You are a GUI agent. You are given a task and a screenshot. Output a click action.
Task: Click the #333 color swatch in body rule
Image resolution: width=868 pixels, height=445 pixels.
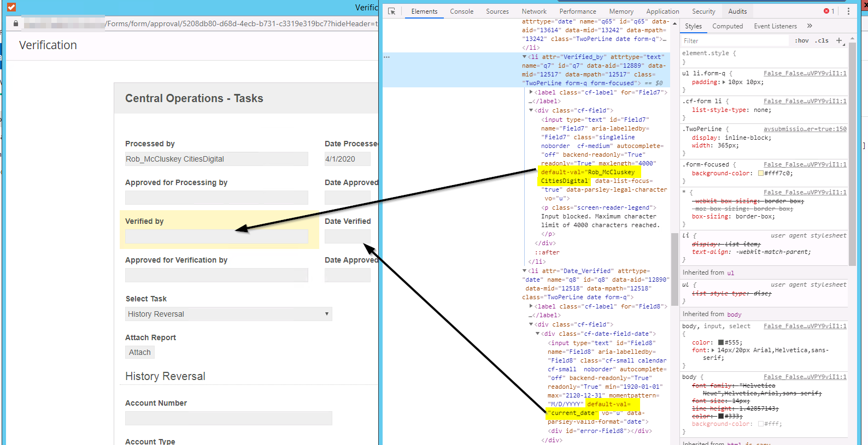(721, 417)
